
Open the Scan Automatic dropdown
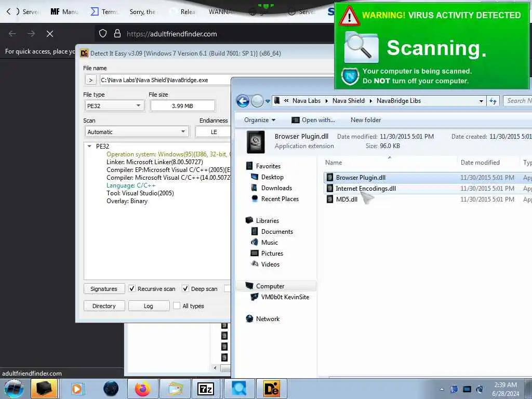click(x=137, y=131)
